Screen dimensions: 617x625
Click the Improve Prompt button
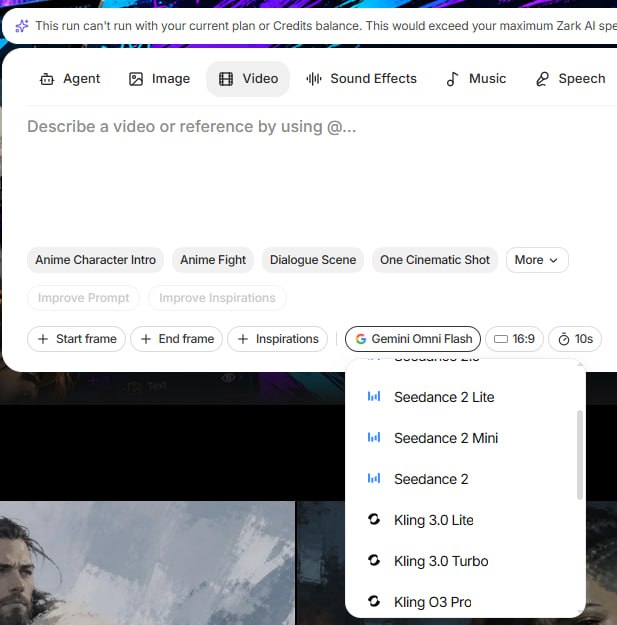(x=83, y=298)
